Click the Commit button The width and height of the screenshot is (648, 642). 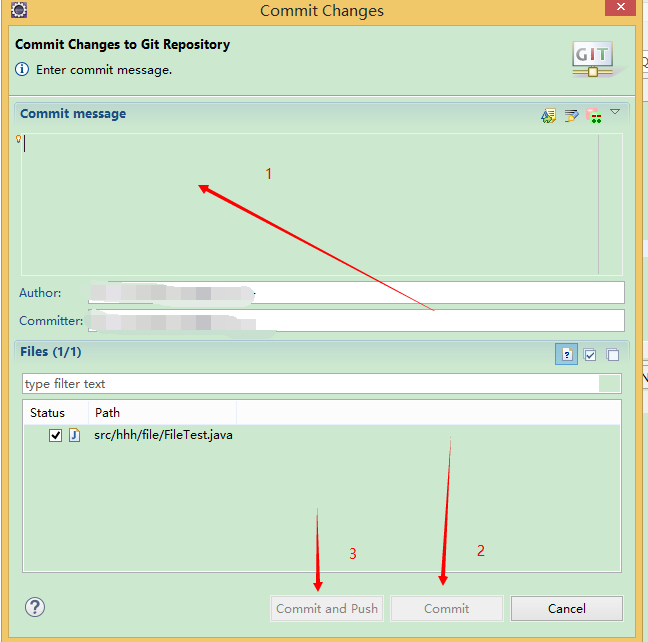click(447, 609)
